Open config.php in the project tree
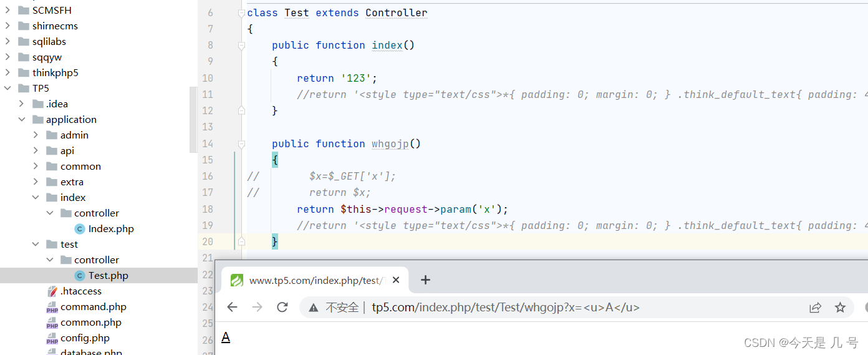 [85, 338]
